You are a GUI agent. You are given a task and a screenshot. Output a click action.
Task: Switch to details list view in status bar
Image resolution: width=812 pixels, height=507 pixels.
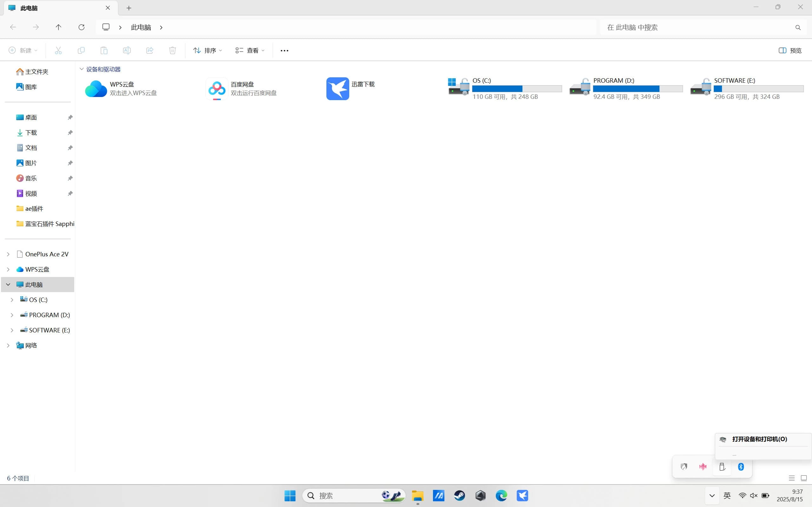791,478
